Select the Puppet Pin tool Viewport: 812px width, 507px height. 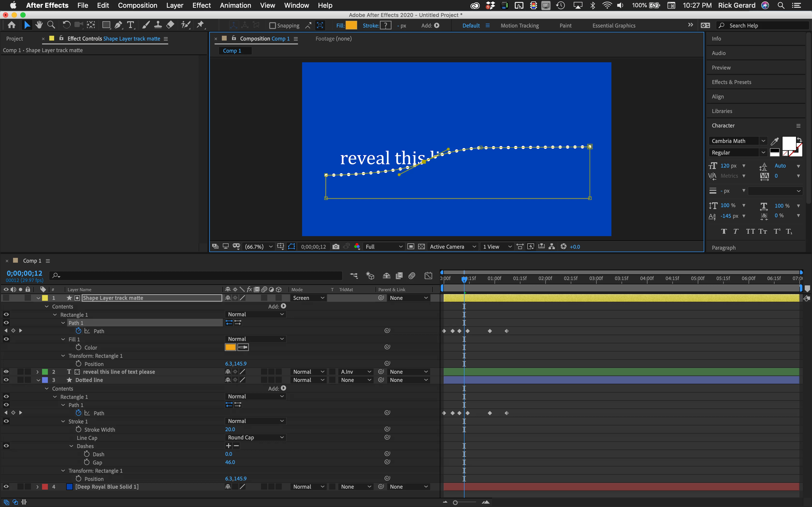pyautogui.click(x=200, y=25)
